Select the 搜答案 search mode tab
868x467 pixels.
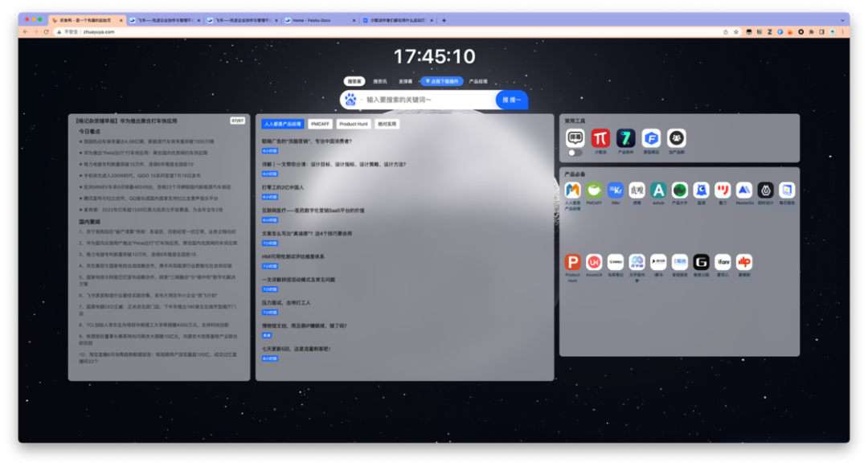(x=354, y=81)
